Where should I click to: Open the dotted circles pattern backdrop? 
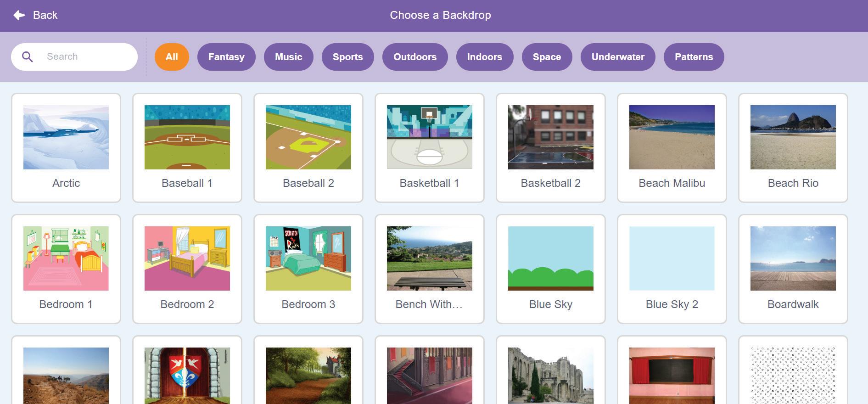(x=793, y=376)
